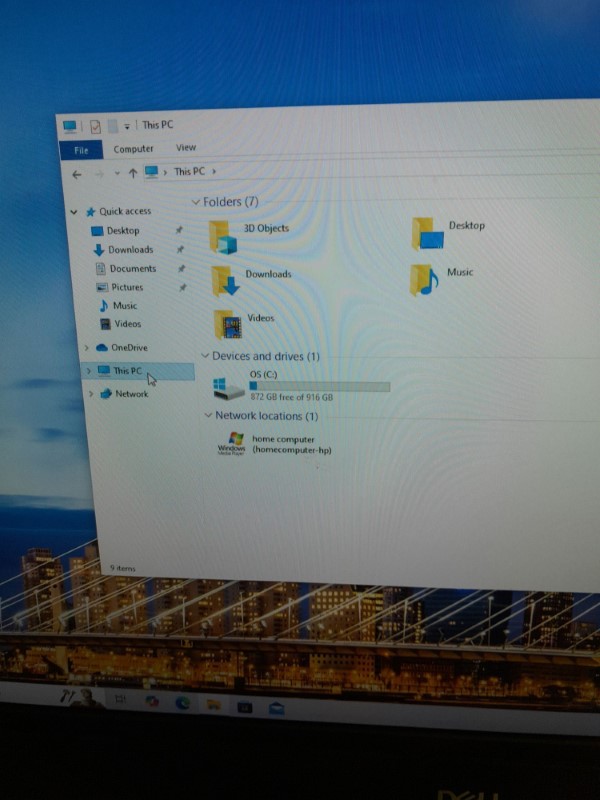This screenshot has width=600, height=800.
Task: Go back with the Back arrow
Action: point(77,173)
